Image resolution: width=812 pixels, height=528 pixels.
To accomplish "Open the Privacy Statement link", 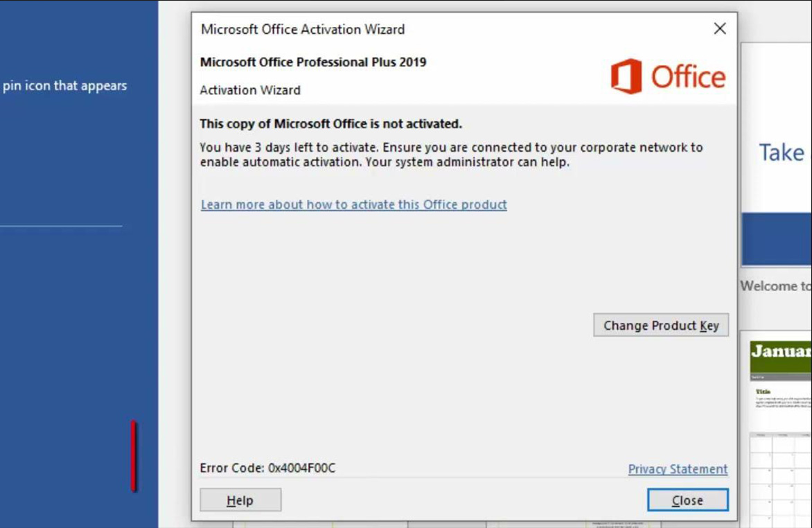I will [x=678, y=469].
